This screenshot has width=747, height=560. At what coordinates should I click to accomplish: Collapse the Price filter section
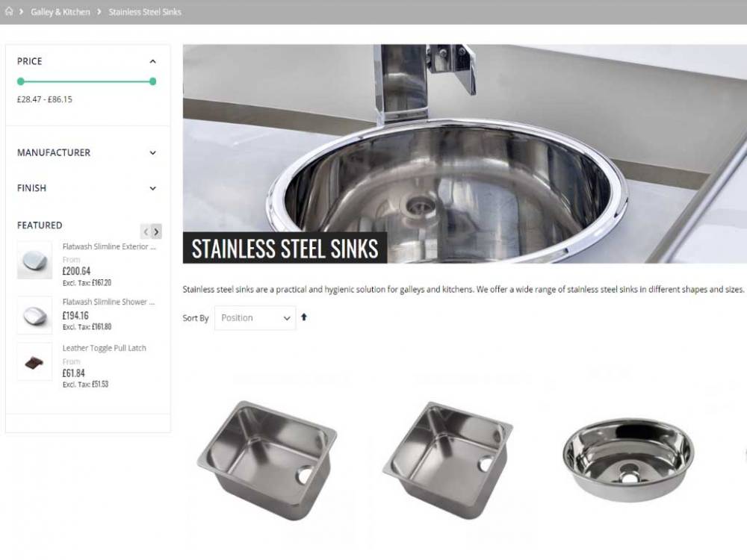pos(152,61)
